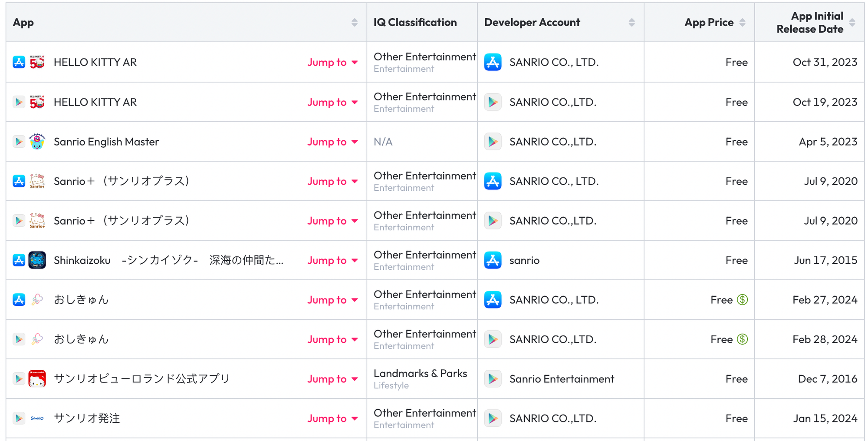Click the App Store icon beside sanrio developer
The width and height of the screenshot is (868, 441).
493,260
